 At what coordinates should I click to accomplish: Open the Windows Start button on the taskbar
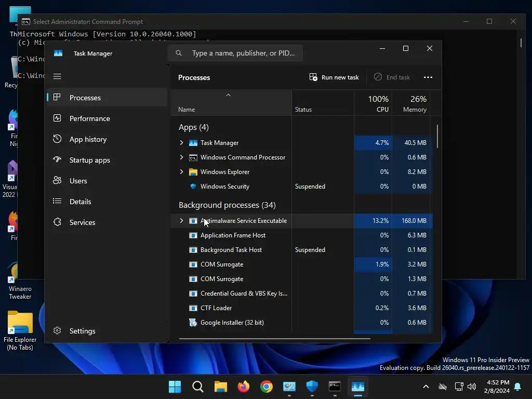[x=175, y=387]
